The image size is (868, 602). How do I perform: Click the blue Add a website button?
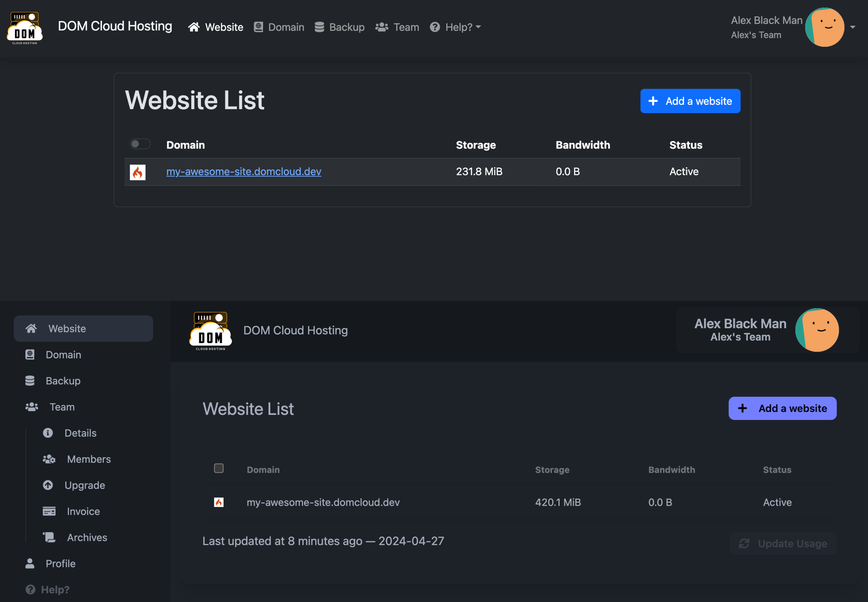pyautogui.click(x=690, y=101)
